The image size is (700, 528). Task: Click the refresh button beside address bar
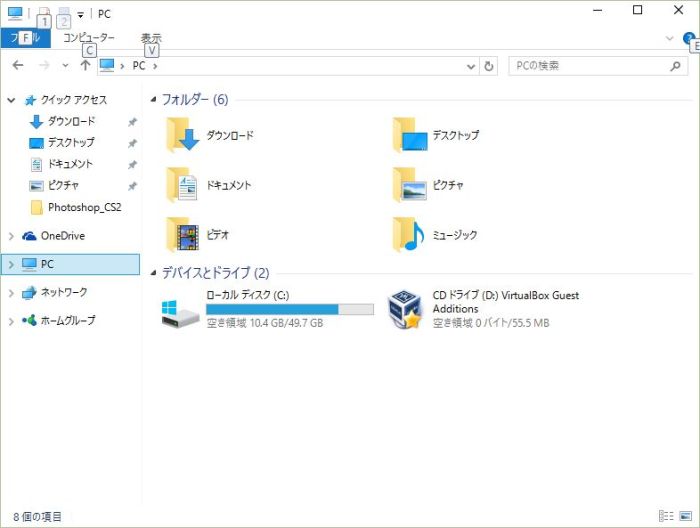(x=489, y=66)
